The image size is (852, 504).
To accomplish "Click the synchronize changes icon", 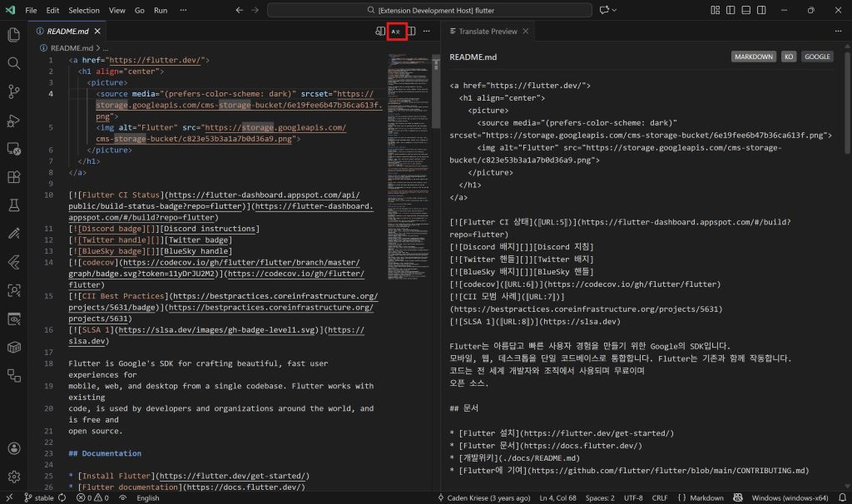I will pos(62,497).
